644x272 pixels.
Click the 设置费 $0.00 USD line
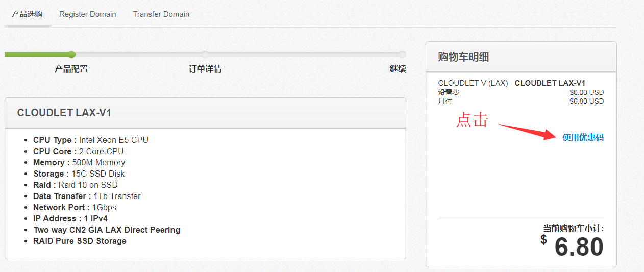click(x=521, y=93)
